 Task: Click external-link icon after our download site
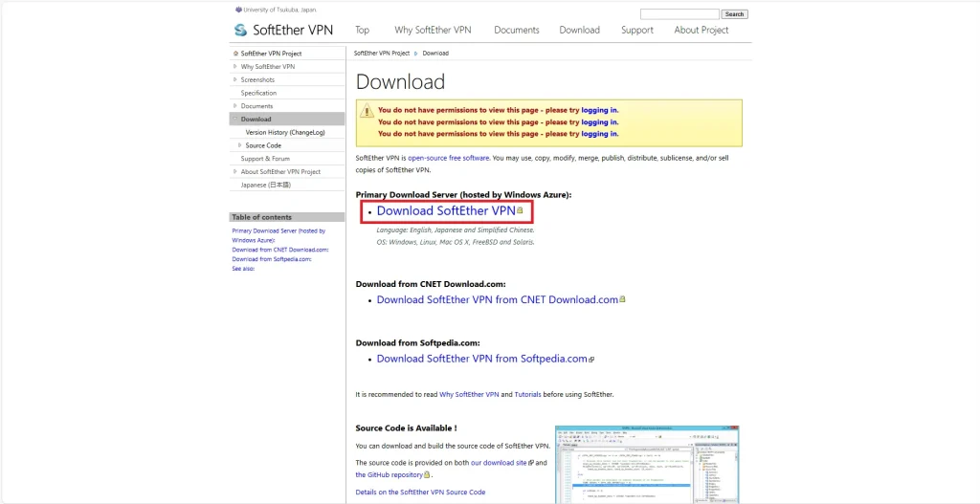[531, 463]
